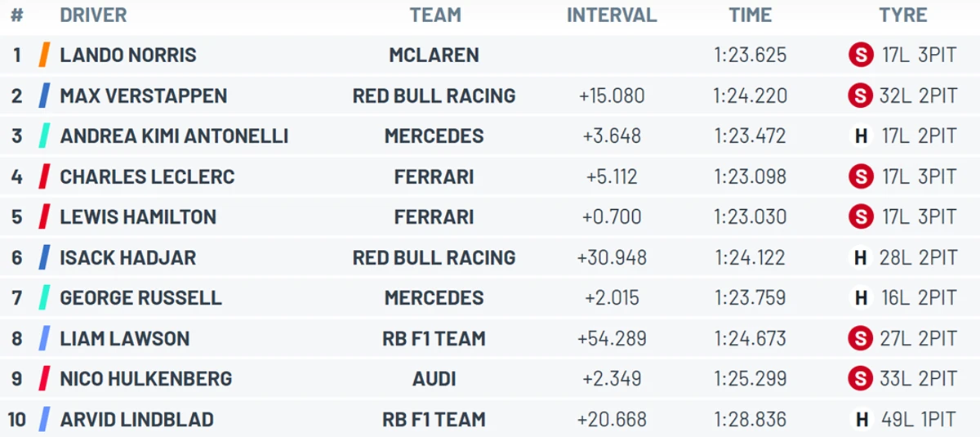
Task: Click Lando Norris's lap time 1:23.625
Action: [x=751, y=56]
